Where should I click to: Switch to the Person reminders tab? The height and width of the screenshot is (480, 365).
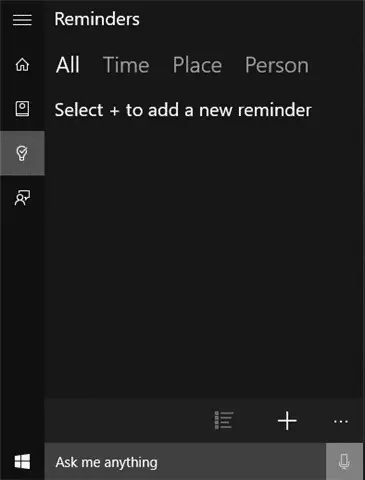pos(277,65)
